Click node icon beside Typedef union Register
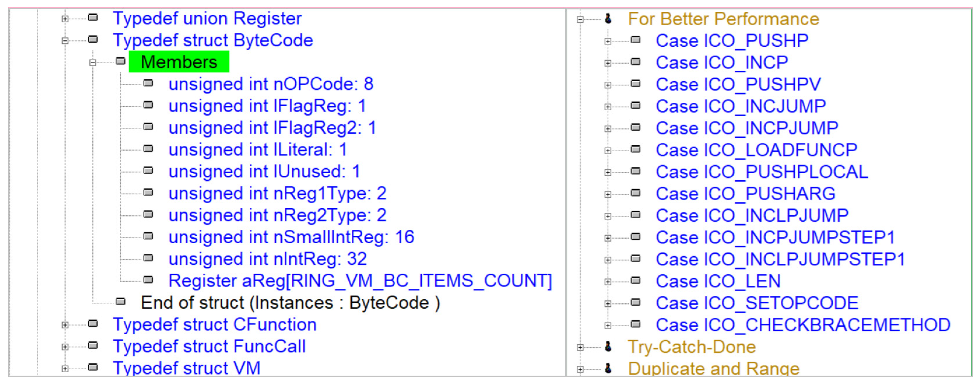Viewport: 980px width, 384px height. (93, 17)
